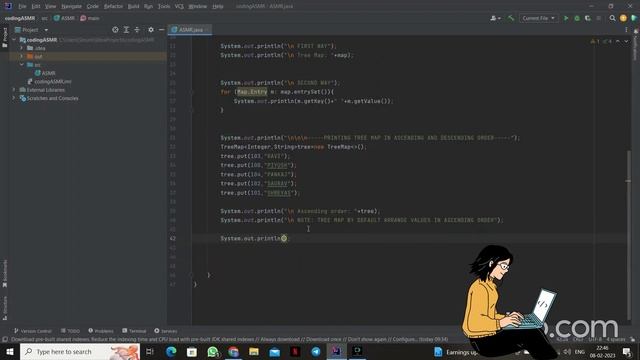Click the Project vertical tool window tab
The width and height of the screenshot is (640, 360).
pyautogui.click(x=4, y=38)
